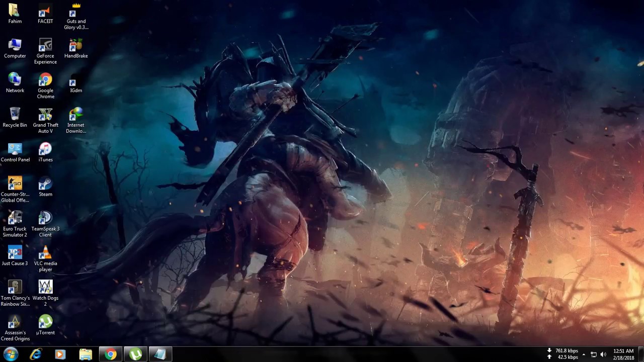
Task: Select the iTunes desktop shortcut
Action: [45, 152]
